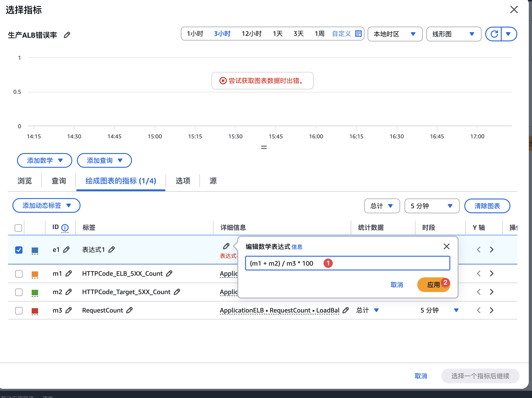Click 应用 to apply the expression
Viewport: 532px width, 398px height.
[433, 285]
